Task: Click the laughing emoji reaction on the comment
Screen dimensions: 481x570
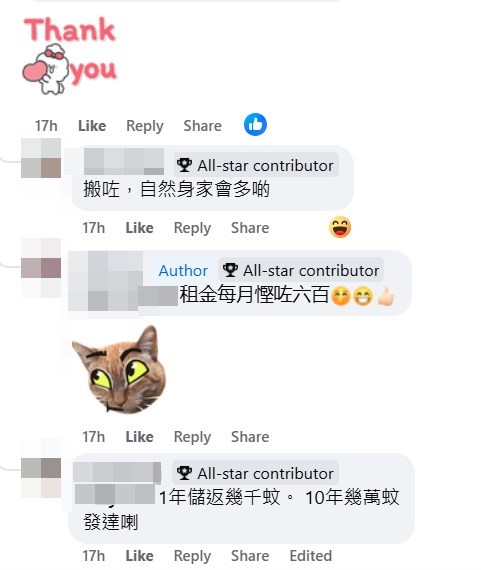Action: pyautogui.click(x=340, y=227)
